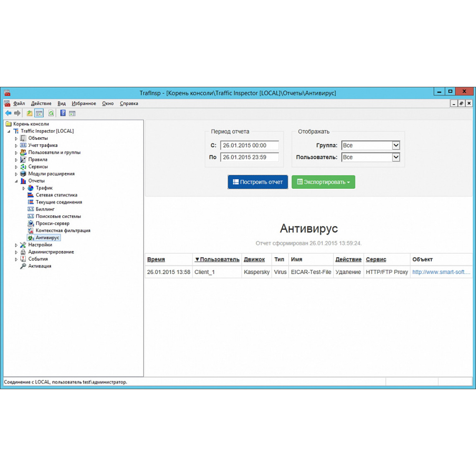Click the EICAR-Test-File cell
The height and width of the screenshot is (476, 476).
tap(311, 272)
